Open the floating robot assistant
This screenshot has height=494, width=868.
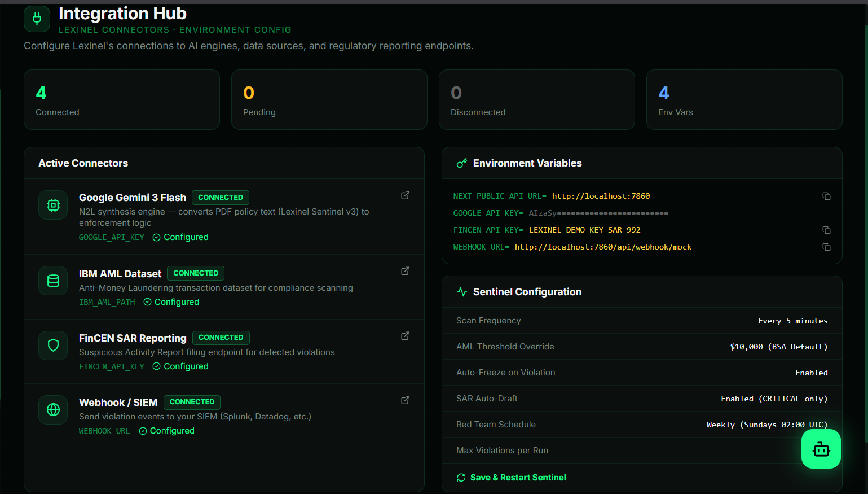point(821,449)
